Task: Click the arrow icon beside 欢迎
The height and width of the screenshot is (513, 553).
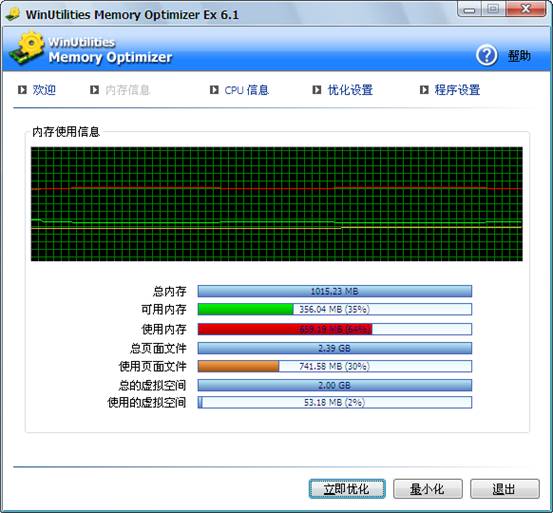Action: 22,90
